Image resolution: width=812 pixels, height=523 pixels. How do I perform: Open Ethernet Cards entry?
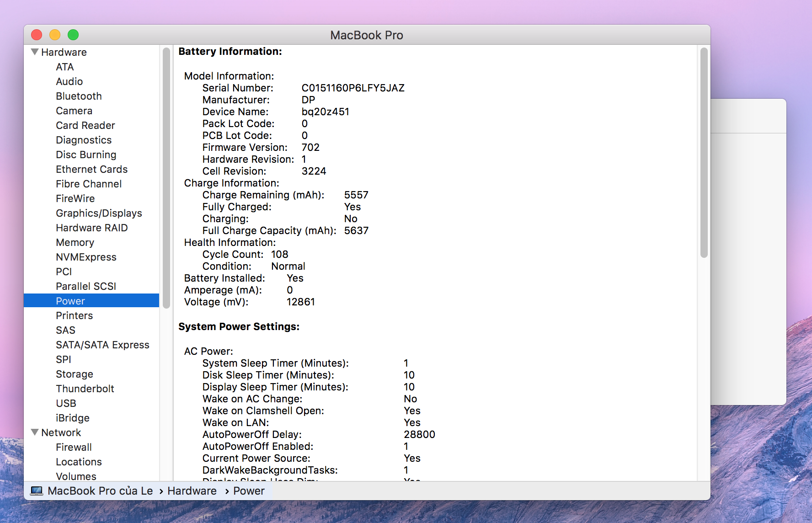pyautogui.click(x=92, y=169)
